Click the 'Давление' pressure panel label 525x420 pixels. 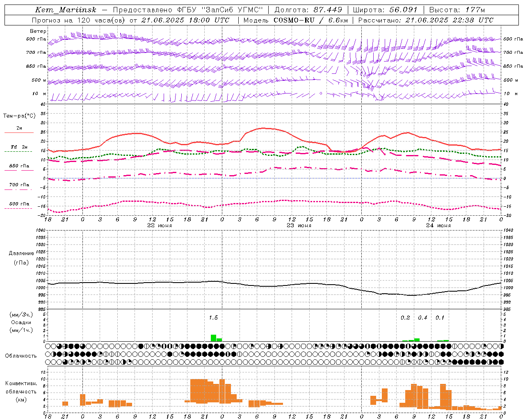(x=21, y=253)
